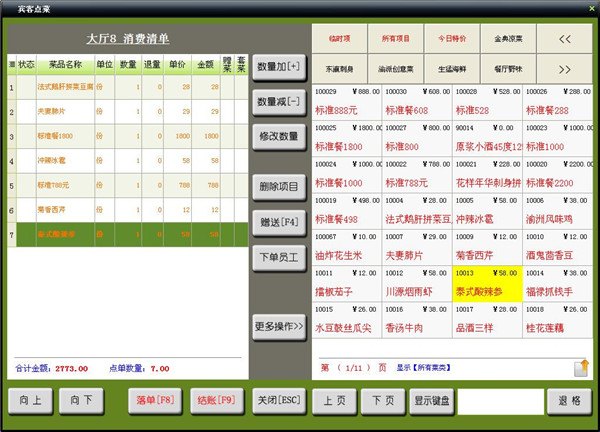Select the 标准800 dish tile
Screen dimensions: 600x432
pyautogui.click(x=417, y=139)
